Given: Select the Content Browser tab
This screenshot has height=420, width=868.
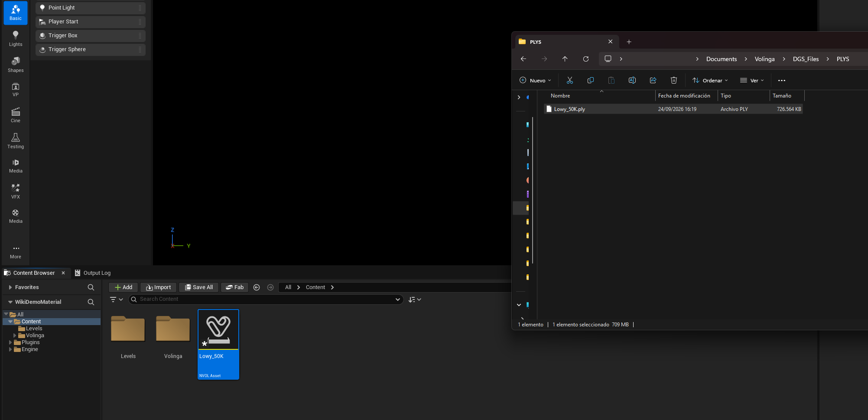Looking at the screenshot, I should coord(34,273).
